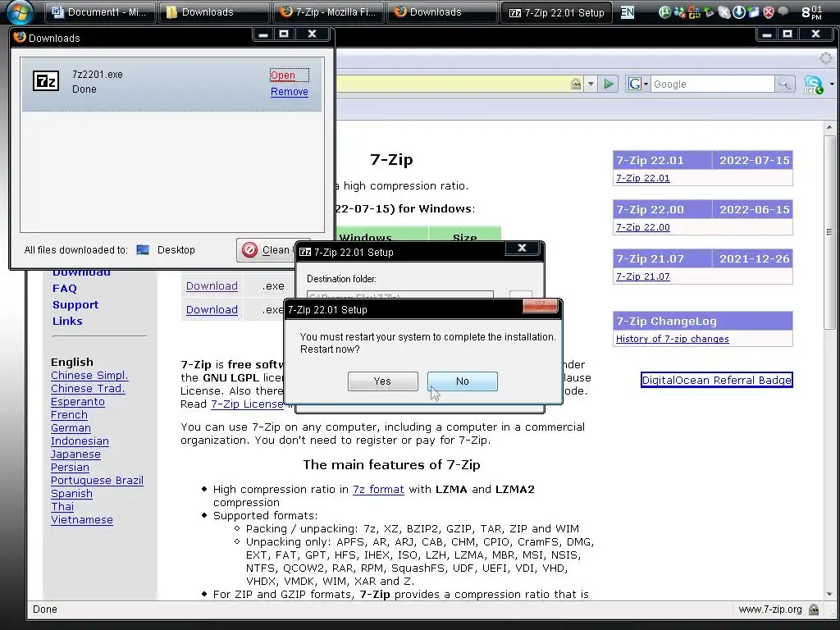
Task: Close the restart confirmation dialog with its red X
Action: tap(540, 305)
